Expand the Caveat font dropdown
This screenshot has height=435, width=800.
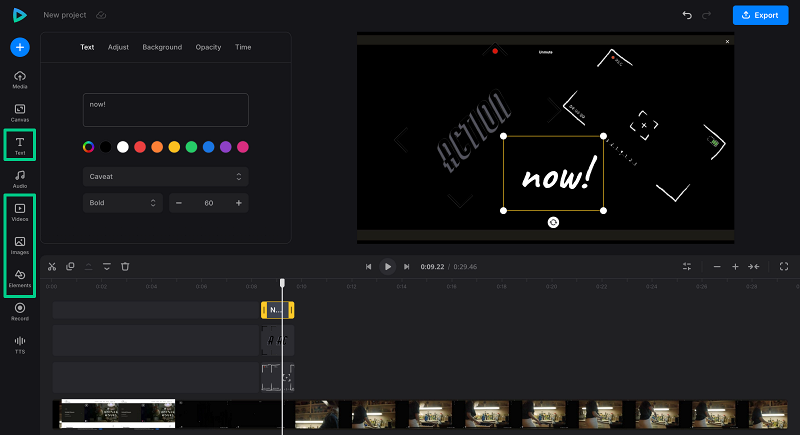(165, 176)
